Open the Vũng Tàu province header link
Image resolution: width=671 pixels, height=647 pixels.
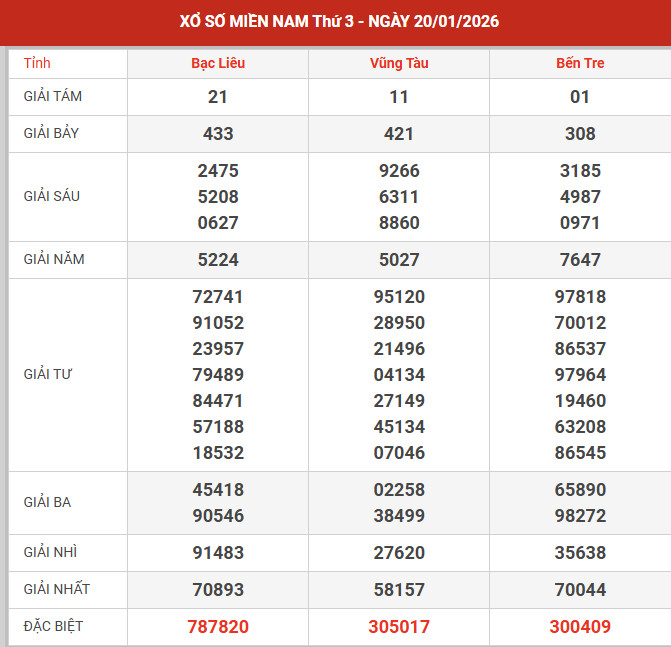(399, 63)
